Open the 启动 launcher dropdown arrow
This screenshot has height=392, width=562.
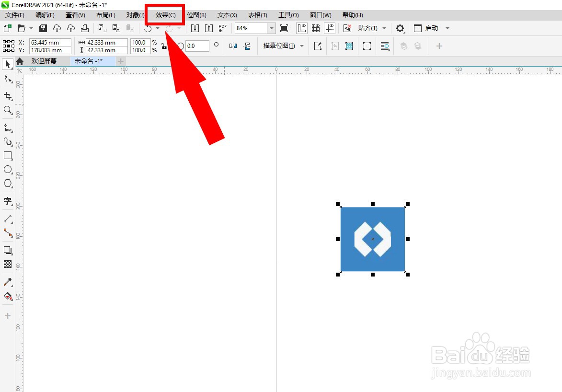click(x=447, y=28)
